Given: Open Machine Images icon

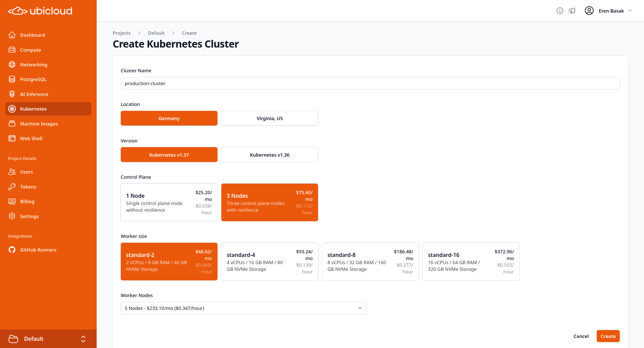Looking at the screenshot, I should tap(12, 124).
